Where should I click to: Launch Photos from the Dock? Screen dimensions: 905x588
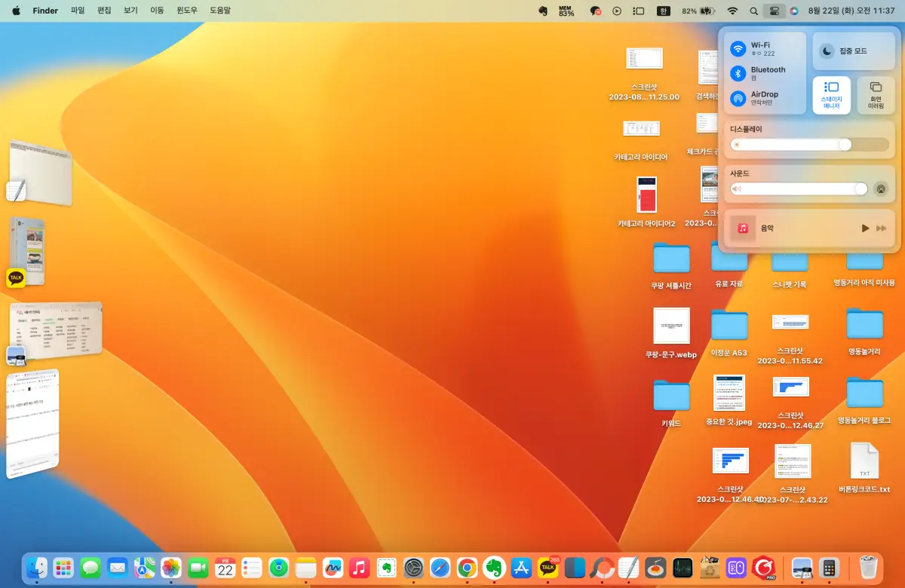coord(171,568)
